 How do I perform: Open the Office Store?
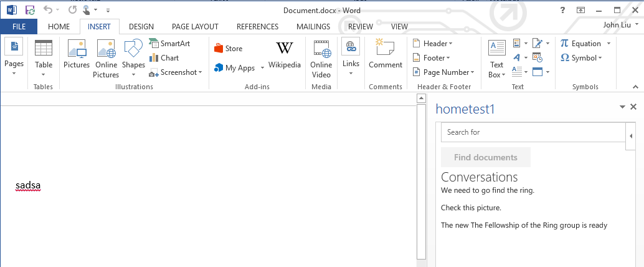pyautogui.click(x=228, y=49)
